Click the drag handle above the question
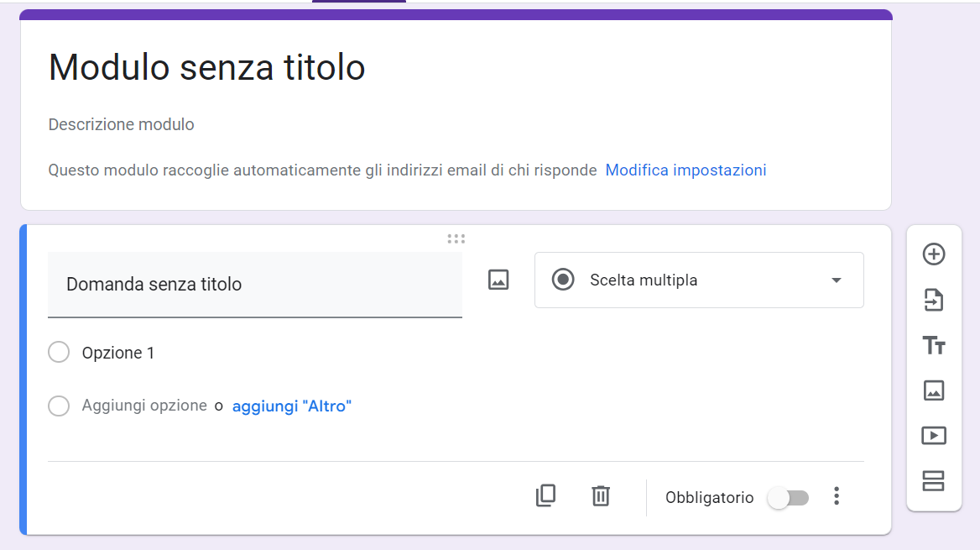 456,238
